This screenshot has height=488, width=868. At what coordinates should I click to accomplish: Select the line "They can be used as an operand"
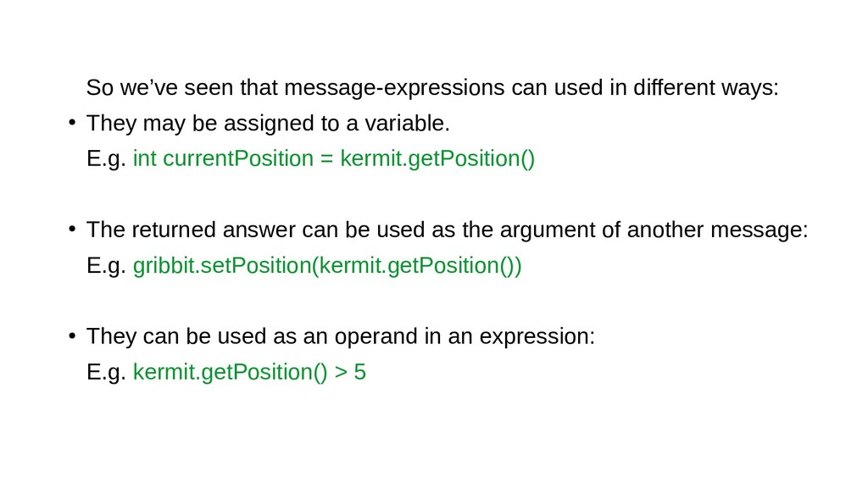tap(341, 336)
